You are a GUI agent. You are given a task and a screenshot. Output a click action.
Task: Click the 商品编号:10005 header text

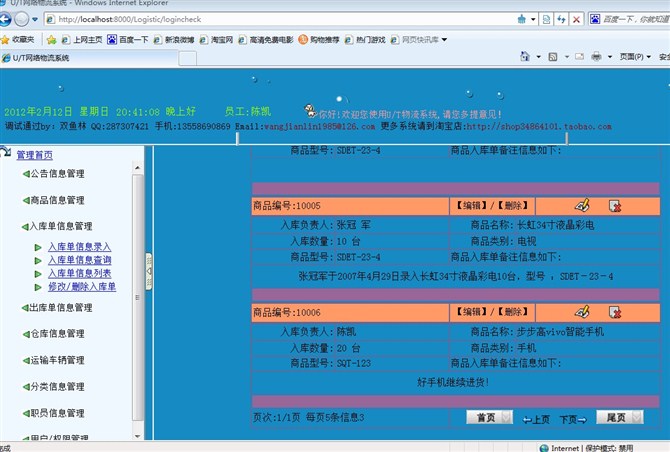click(287, 205)
